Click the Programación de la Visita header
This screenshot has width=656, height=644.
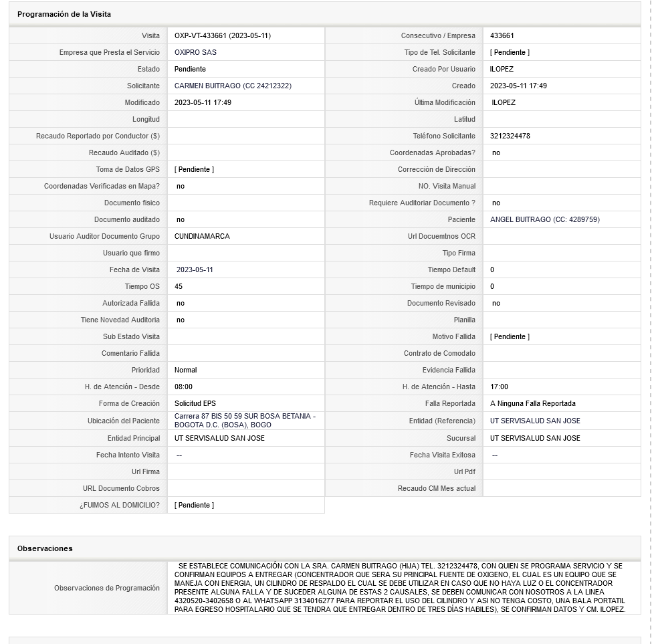pyautogui.click(x=64, y=14)
